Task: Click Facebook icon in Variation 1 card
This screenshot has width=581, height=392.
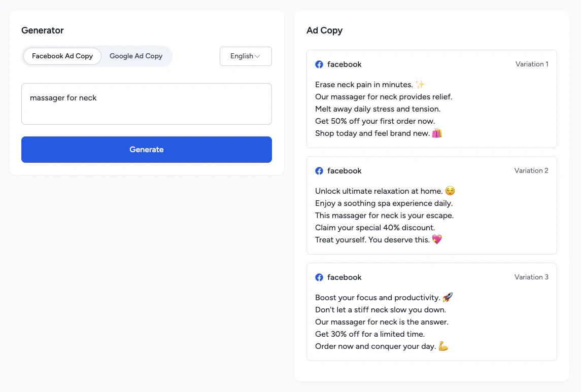Action: (319, 64)
